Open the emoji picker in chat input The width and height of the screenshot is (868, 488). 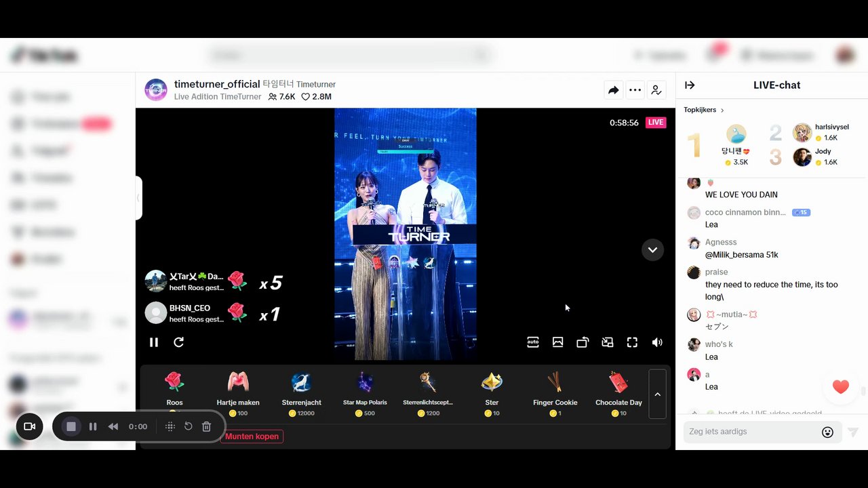tap(827, 432)
